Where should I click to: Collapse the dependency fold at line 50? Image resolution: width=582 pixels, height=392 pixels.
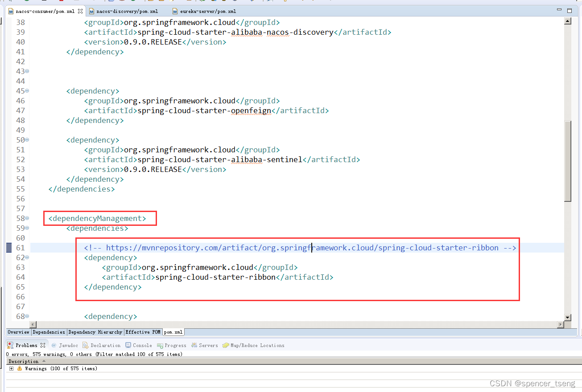[x=27, y=140]
